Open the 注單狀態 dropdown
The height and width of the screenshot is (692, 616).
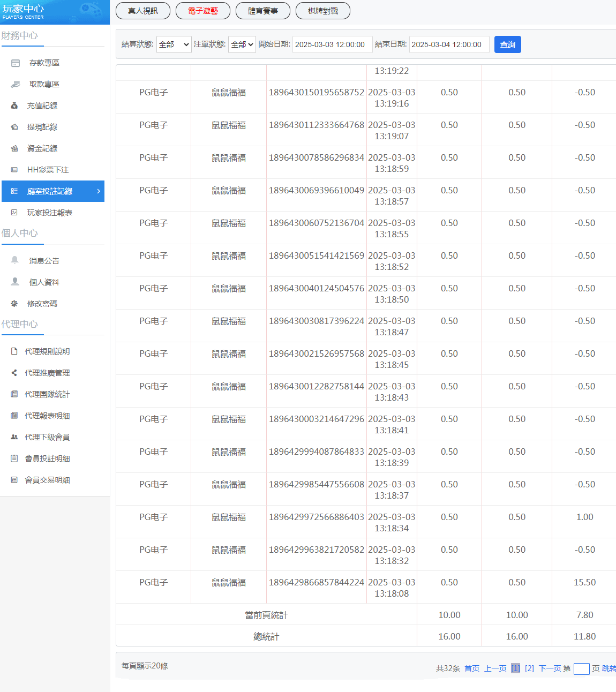click(242, 44)
